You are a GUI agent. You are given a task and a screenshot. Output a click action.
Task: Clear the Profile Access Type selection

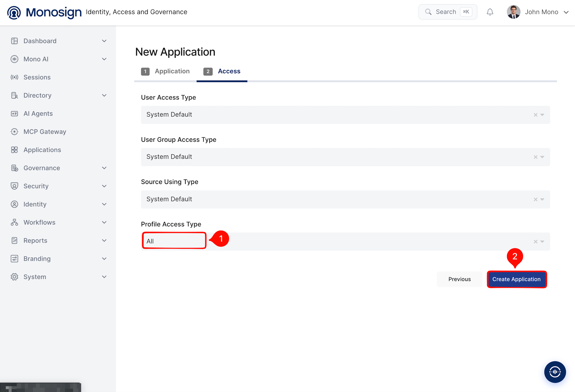[x=535, y=242]
